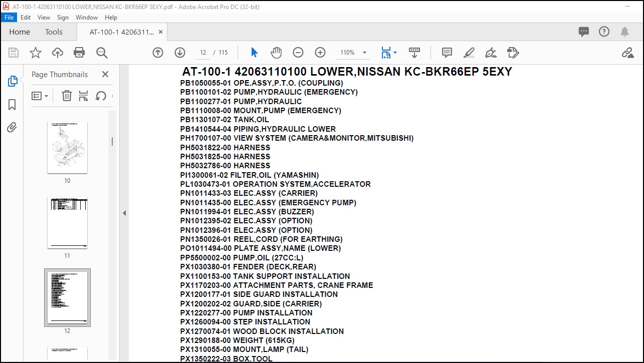Go to the next page arrow
644x363 pixels.
(x=180, y=53)
